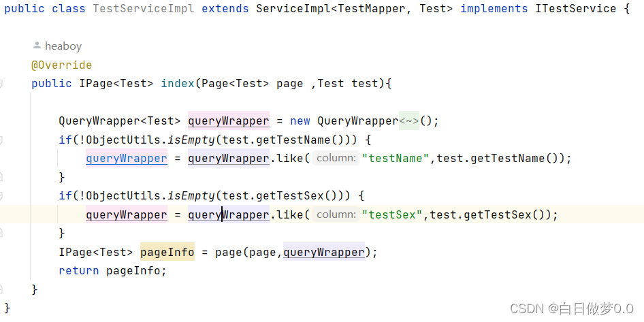Click the index method name
This screenshot has width=644, height=322.
(x=178, y=83)
